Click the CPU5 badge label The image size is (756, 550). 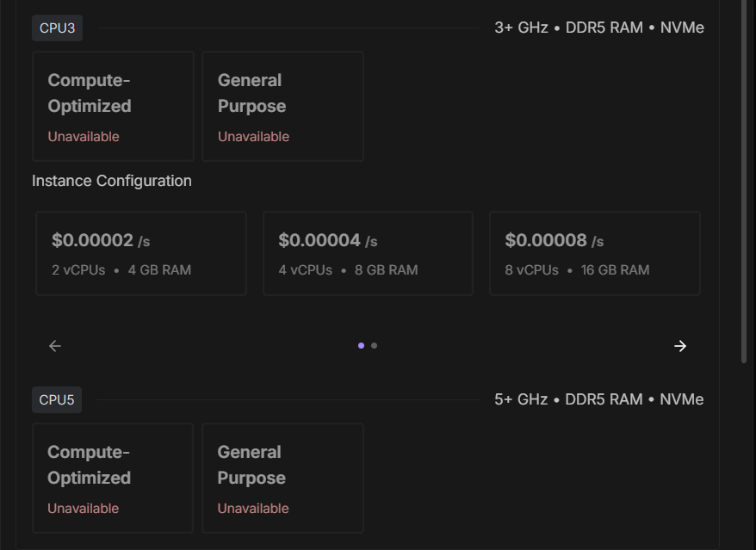(57, 400)
